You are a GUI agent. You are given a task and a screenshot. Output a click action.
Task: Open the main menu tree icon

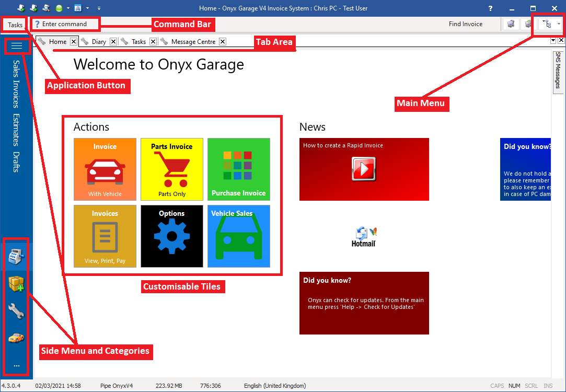point(547,24)
